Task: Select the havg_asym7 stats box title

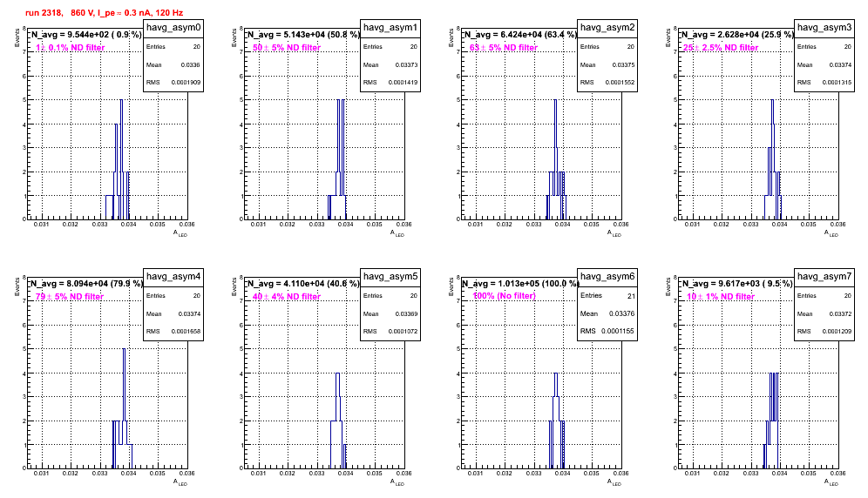Action: click(824, 277)
